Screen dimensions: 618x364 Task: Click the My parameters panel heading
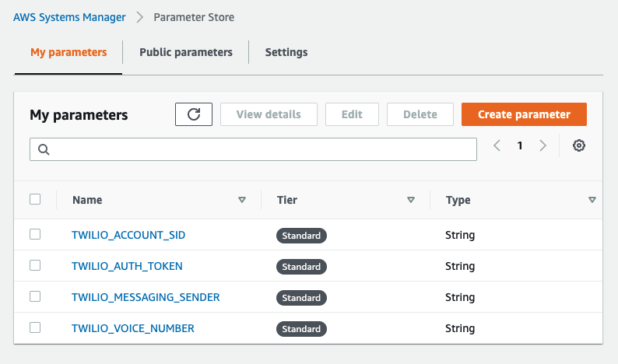tap(79, 115)
